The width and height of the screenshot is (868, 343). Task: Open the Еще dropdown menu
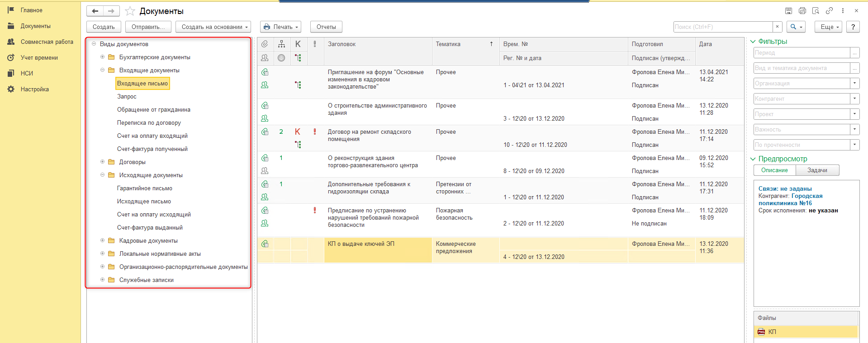point(829,27)
